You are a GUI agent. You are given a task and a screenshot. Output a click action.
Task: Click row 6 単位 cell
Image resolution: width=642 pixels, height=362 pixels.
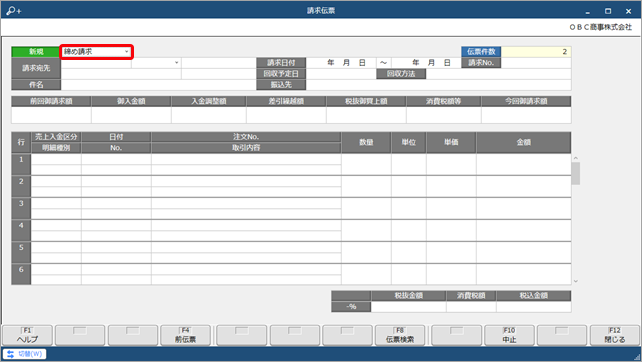(409, 274)
